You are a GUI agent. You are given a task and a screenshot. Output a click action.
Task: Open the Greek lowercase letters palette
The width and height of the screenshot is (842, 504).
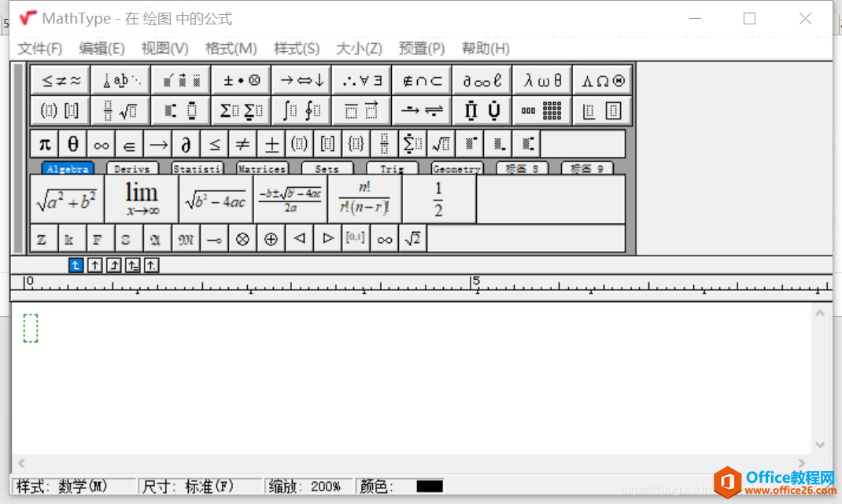[x=543, y=80]
